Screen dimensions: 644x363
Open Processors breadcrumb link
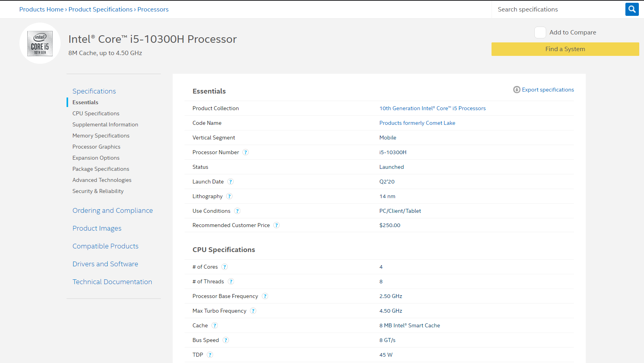153,9
